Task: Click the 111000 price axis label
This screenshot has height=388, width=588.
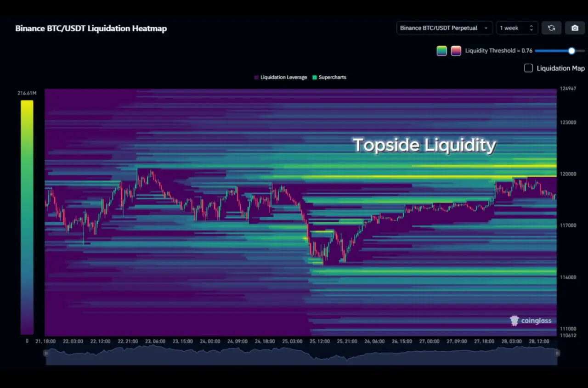Action: (x=568, y=329)
